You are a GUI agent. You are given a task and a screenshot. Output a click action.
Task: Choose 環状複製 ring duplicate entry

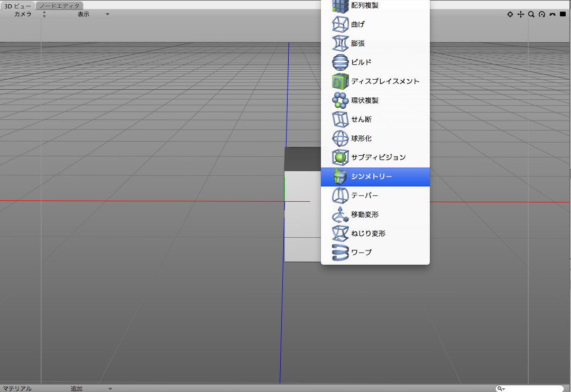(375, 100)
